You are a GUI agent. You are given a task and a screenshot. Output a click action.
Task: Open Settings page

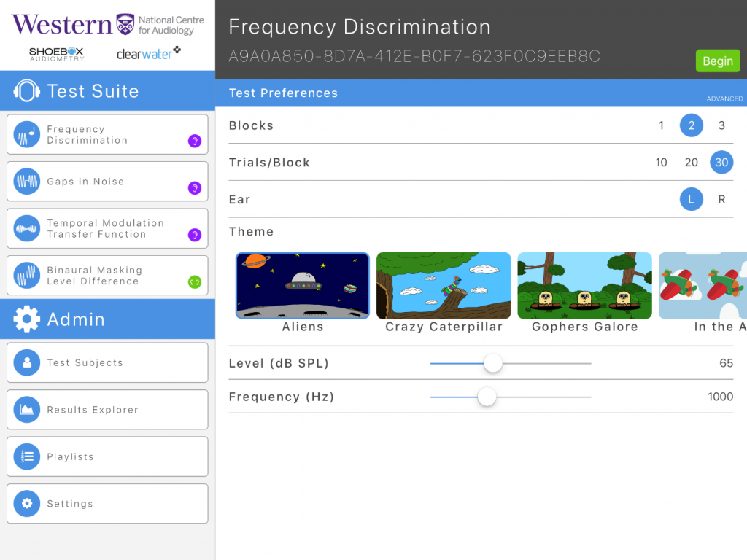(107, 503)
